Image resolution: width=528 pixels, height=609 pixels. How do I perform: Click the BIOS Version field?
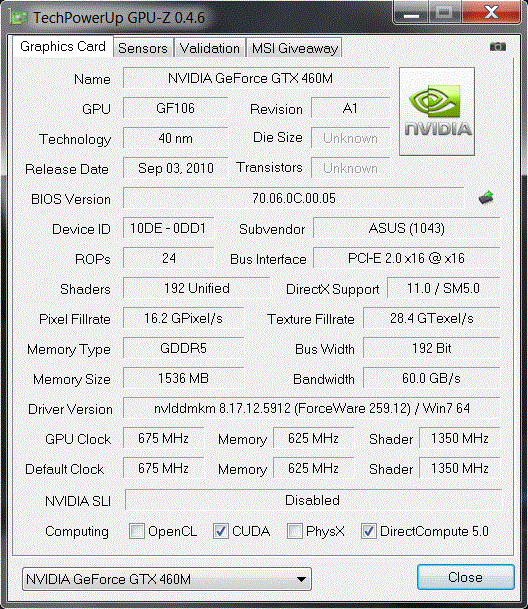click(294, 198)
